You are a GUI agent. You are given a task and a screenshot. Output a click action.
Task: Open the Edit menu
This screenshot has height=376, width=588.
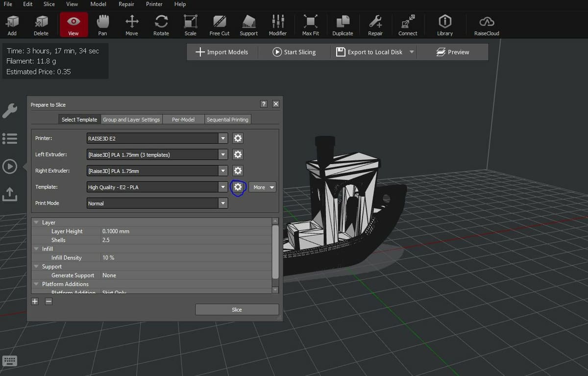[x=28, y=4]
